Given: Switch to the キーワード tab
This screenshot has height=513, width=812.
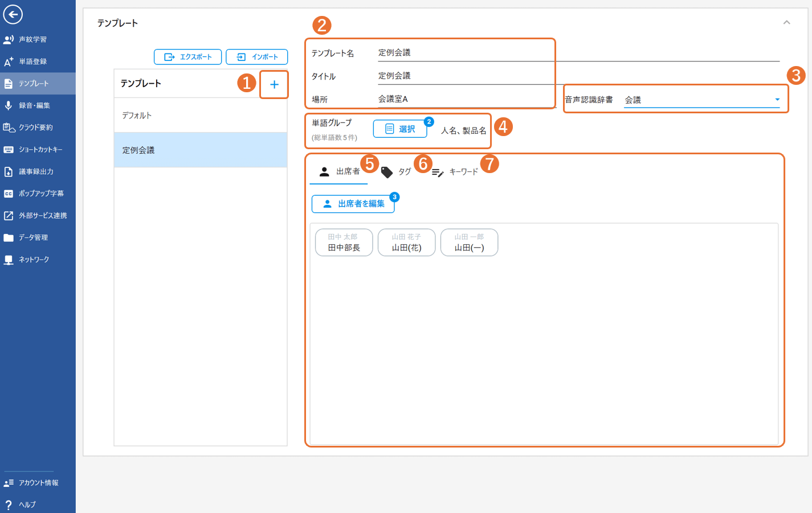Looking at the screenshot, I should click(x=455, y=172).
